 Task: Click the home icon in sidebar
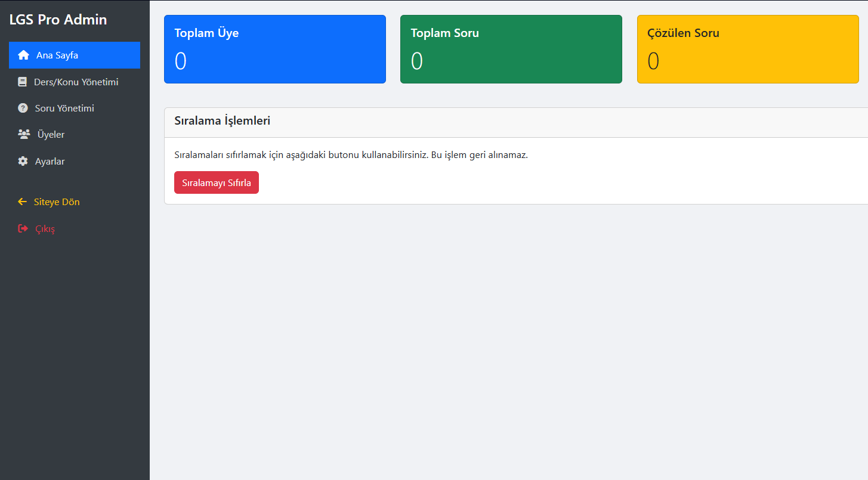click(x=23, y=55)
